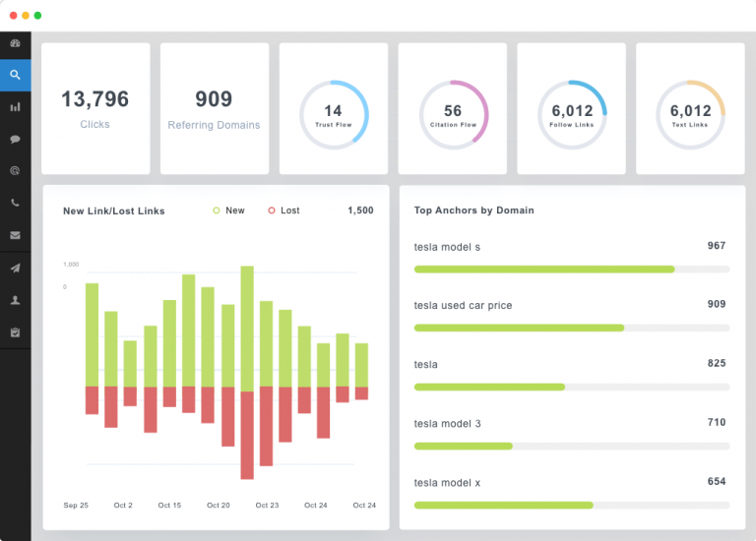Click the tesla model s progress bar
This screenshot has height=541, width=756.
[x=572, y=270]
